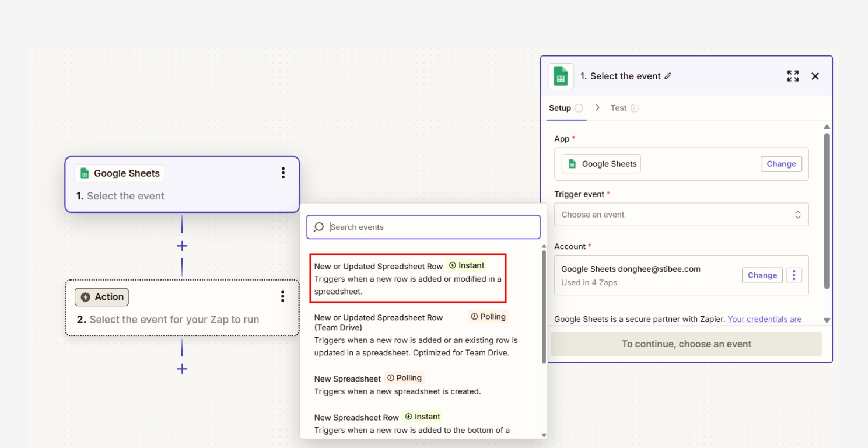
Task: Select the Action step 2 card
Action: 182,307
